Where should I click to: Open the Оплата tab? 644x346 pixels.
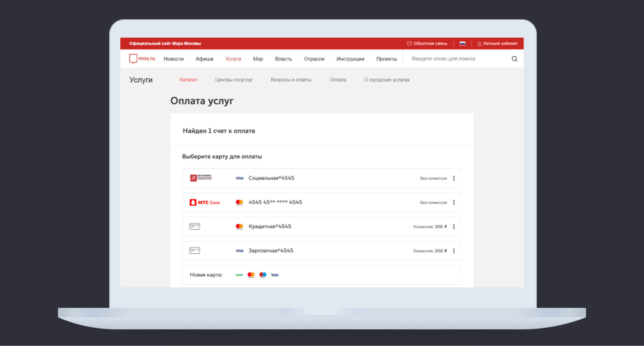[x=338, y=80]
